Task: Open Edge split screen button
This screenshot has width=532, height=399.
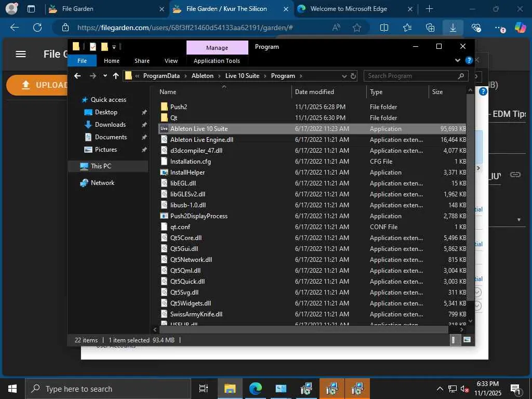Action: [x=384, y=28]
